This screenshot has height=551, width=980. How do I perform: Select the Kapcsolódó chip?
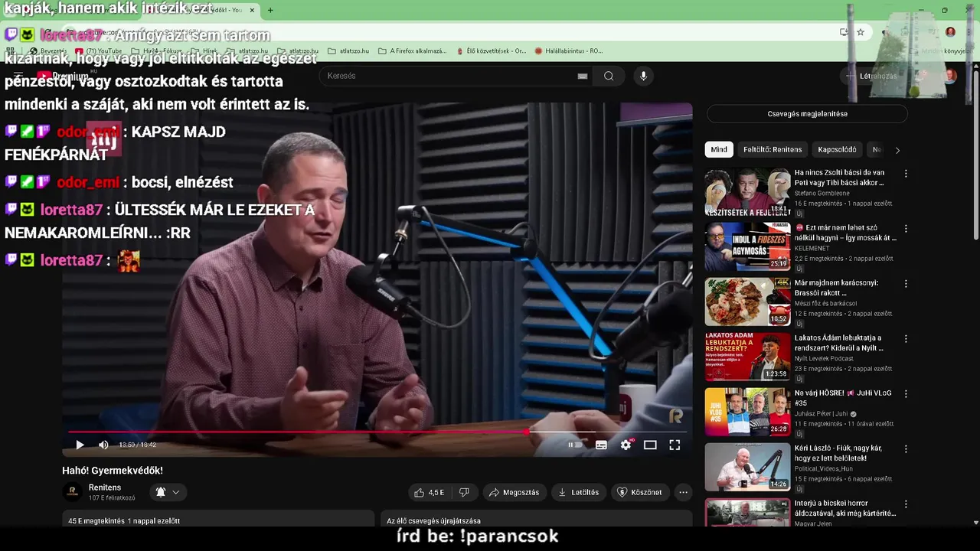tap(837, 149)
